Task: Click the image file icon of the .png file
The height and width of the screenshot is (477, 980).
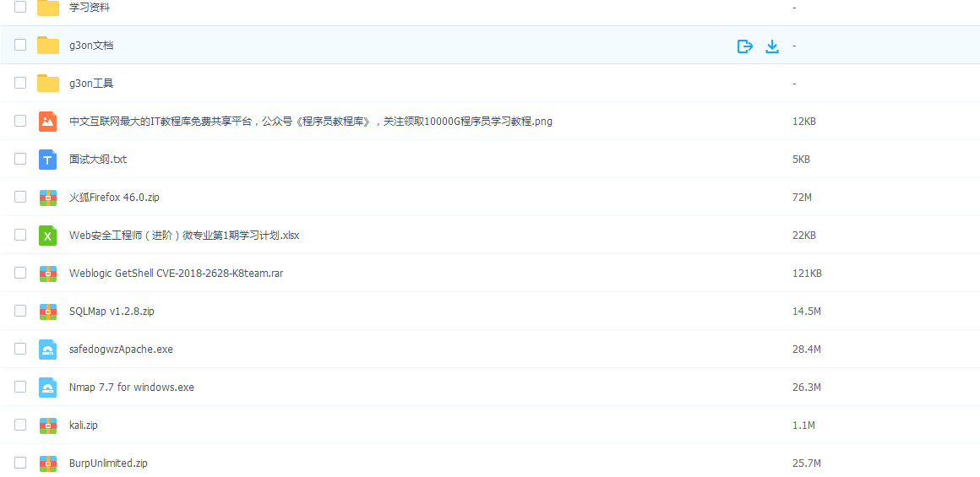Action: point(48,121)
